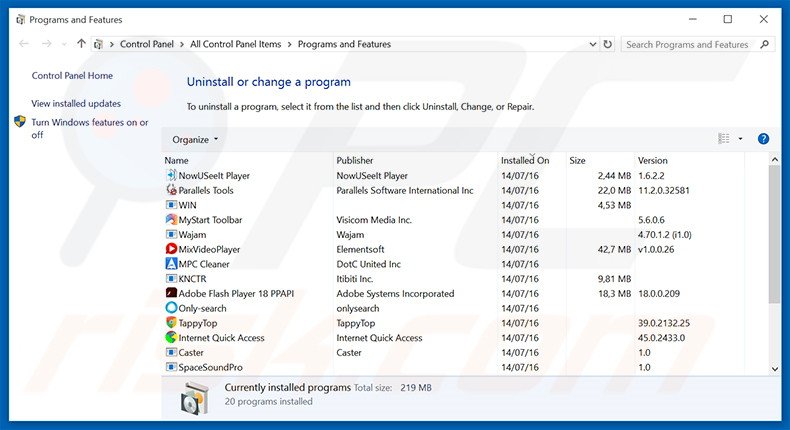Click the Caster program icon
The height and width of the screenshot is (430, 790).
(x=171, y=352)
